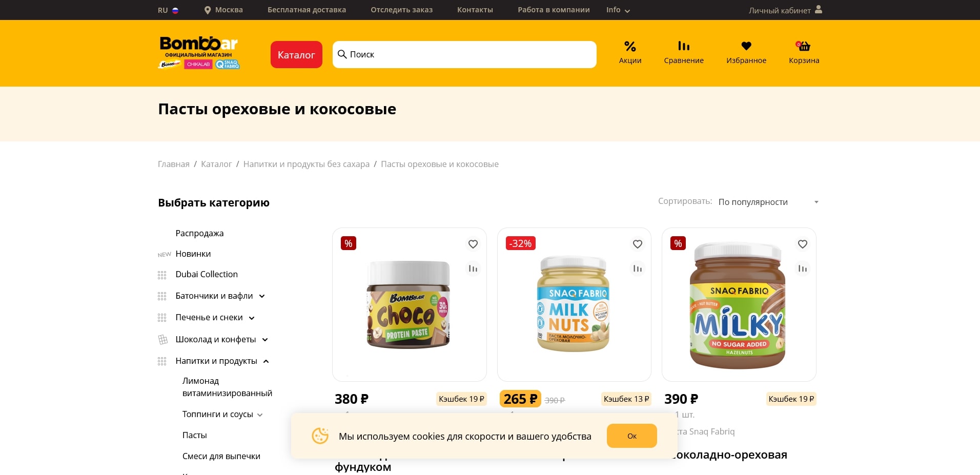This screenshot has height=475, width=980.
Task: Click the Личный кабинет user icon
Action: coord(819,9)
